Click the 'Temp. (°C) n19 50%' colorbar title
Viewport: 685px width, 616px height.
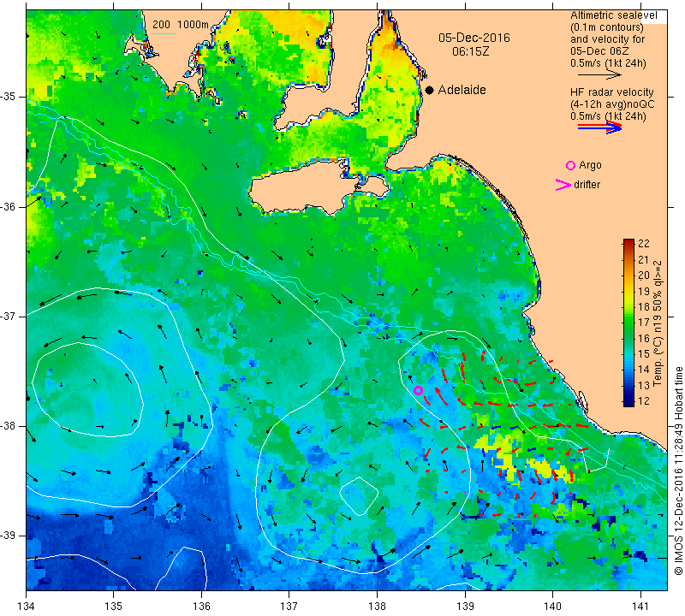[658, 323]
